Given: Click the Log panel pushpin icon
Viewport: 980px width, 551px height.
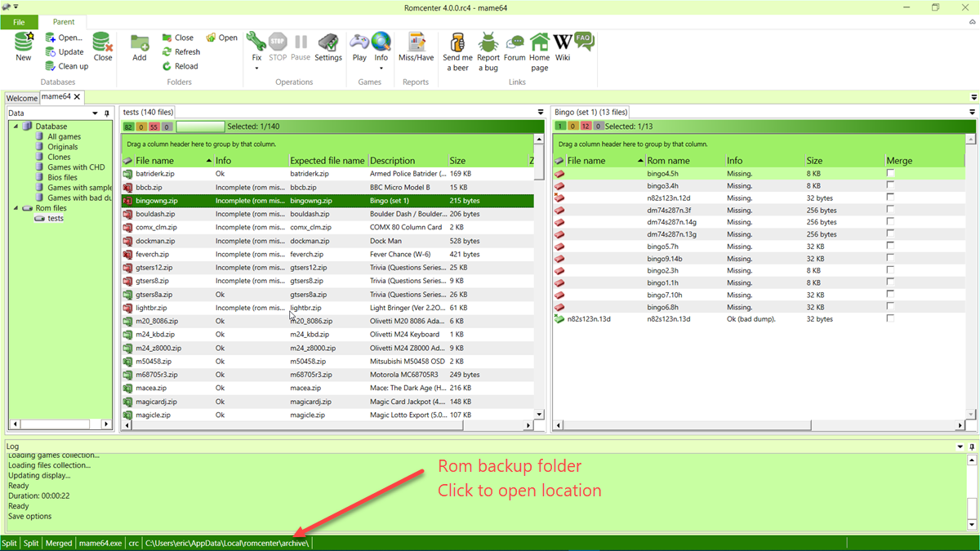Looking at the screenshot, I should click(972, 447).
